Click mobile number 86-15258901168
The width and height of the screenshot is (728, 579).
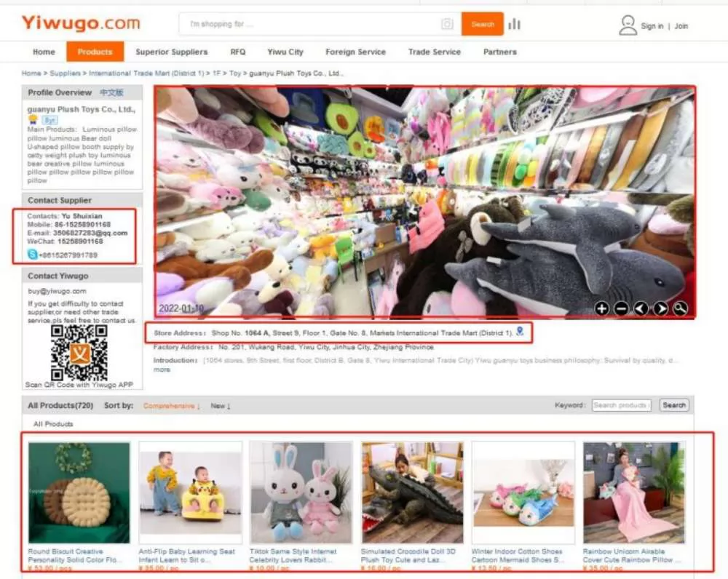point(83,225)
